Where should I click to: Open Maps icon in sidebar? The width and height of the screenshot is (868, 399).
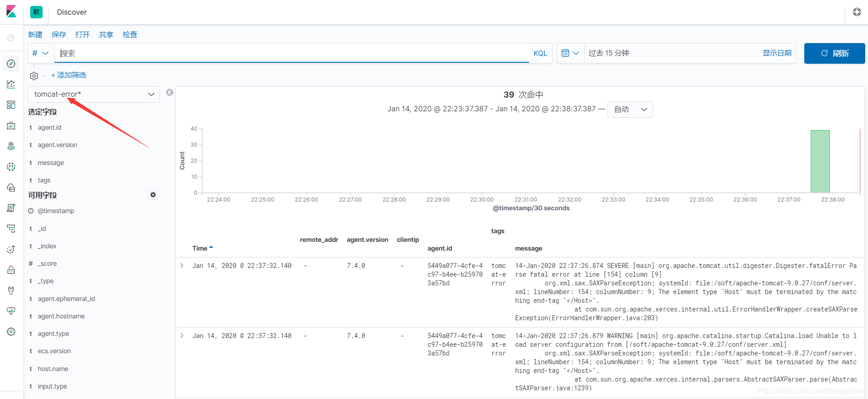[11, 146]
